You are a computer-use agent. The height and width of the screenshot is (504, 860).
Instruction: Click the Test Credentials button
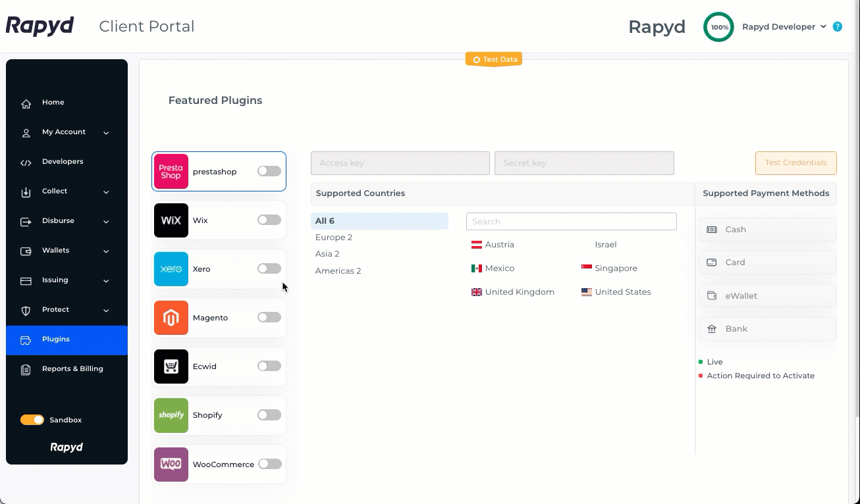click(795, 163)
